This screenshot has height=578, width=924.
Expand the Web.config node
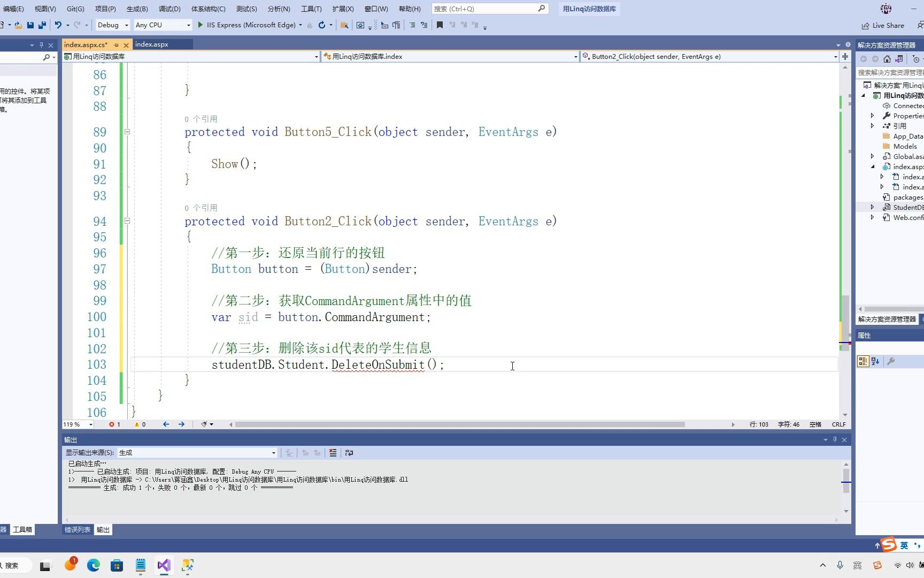click(x=873, y=217)
